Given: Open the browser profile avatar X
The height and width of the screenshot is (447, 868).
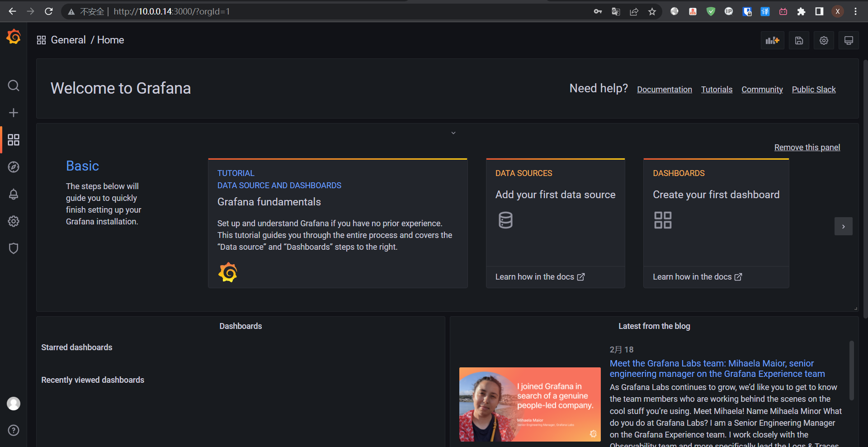Looking at the screenshot, I should (838, 12).
